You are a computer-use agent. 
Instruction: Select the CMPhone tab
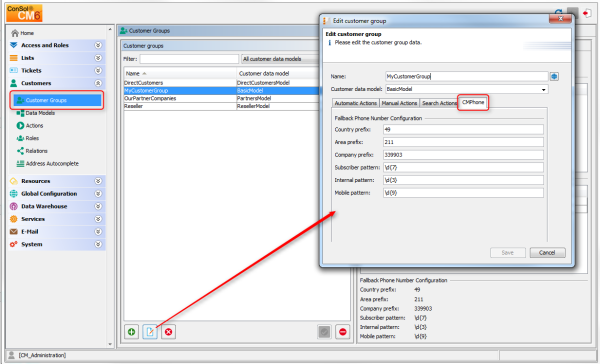(473, 102)
